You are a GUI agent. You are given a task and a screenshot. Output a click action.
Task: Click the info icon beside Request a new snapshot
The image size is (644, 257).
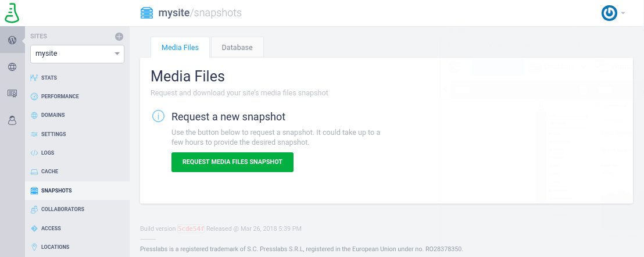coord(158,116)
